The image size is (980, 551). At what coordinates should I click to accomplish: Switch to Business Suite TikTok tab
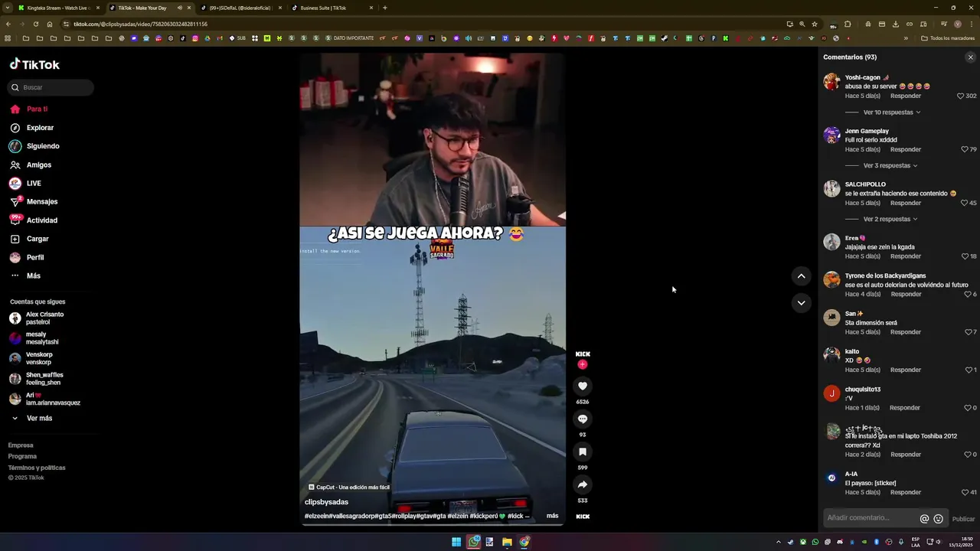[332, 8]
